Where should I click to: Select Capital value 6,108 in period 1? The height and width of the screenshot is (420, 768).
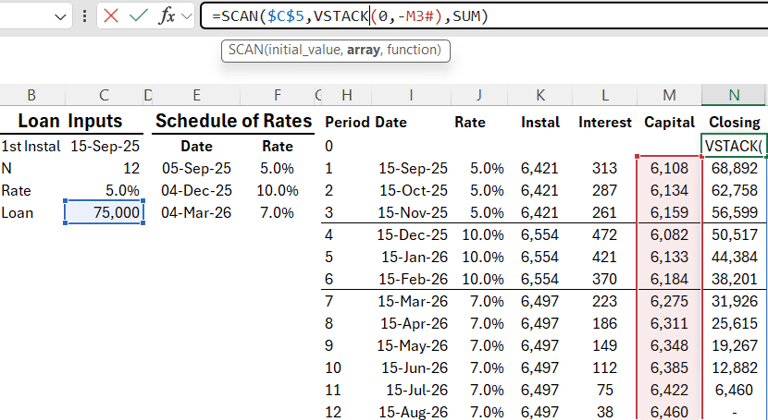pos(669,168)
